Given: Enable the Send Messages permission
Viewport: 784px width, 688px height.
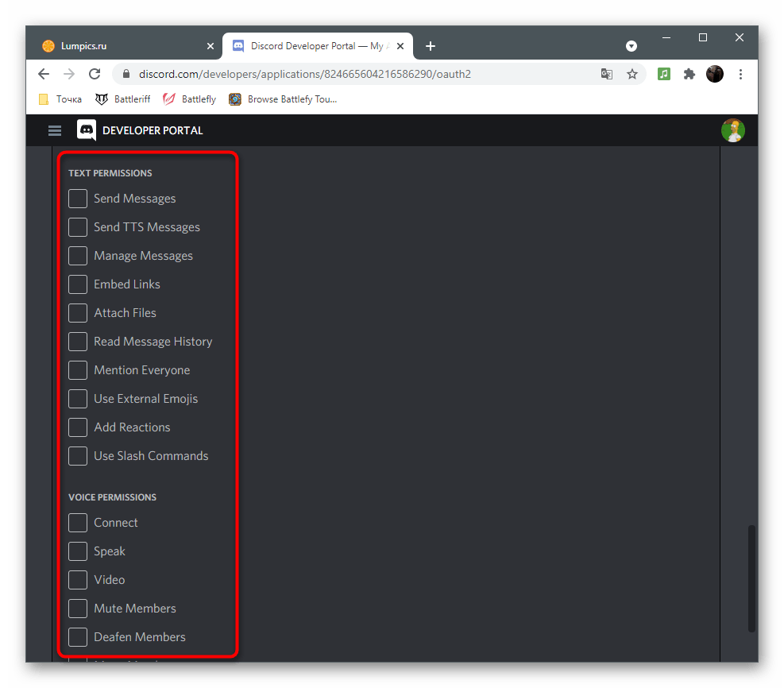Looking at the screenshot, I should coord(77,199).
